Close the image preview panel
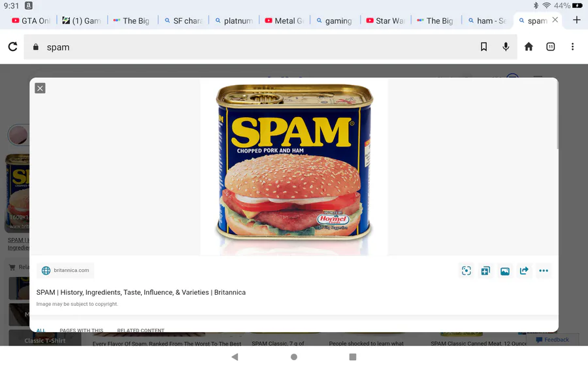Viewport: 588px width, 368px height. click(x=40, y=88)
